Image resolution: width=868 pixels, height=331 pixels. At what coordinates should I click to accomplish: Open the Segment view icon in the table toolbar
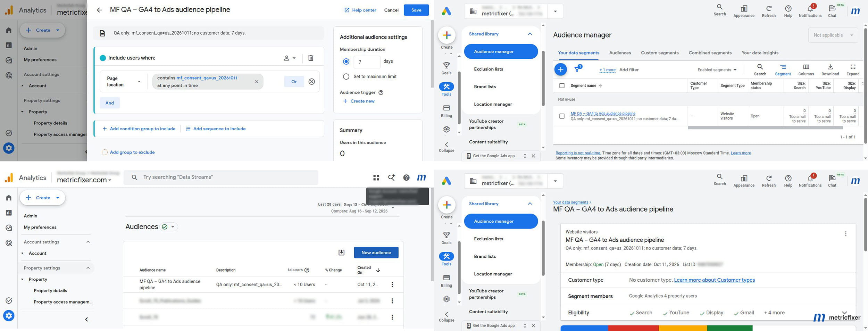(783, 69)
